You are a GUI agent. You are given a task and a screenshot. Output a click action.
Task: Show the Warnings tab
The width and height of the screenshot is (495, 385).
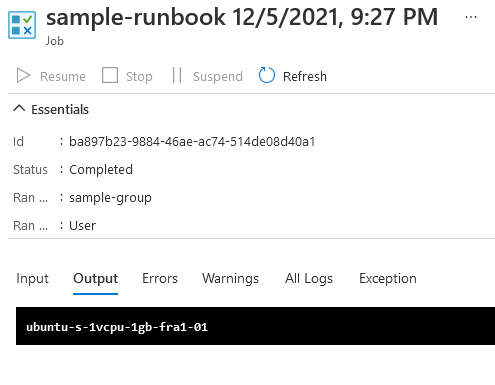230,278
